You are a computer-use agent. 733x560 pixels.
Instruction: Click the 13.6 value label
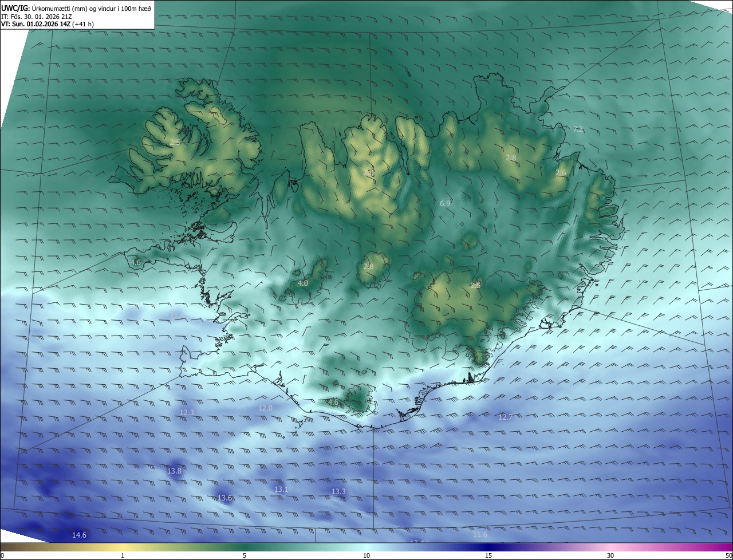pyautogui.click(x=225, y=498)
